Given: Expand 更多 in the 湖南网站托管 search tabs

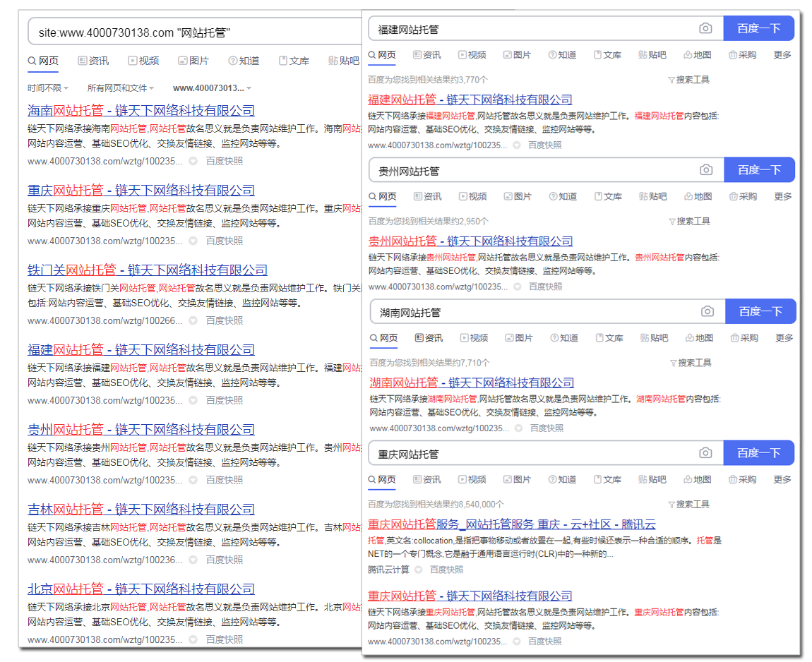Looking at the screenshot, I should [x=784, y=337].
